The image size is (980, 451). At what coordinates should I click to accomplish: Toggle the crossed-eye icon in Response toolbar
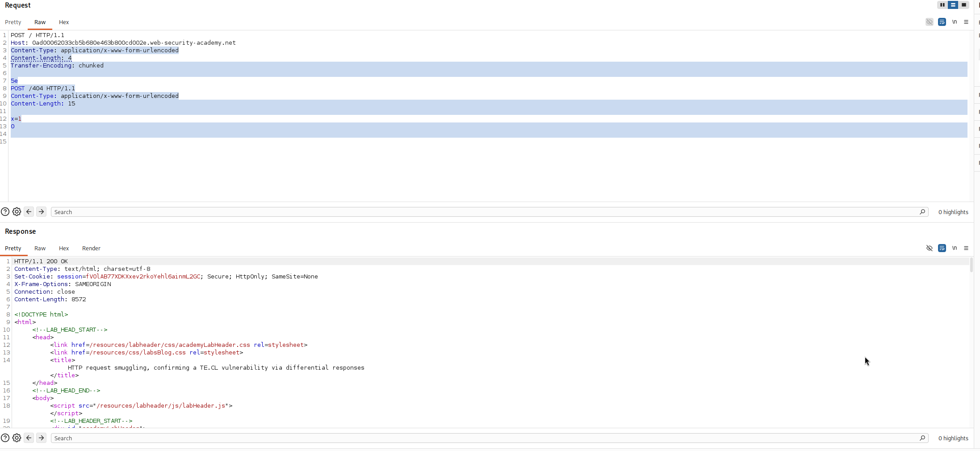click(930, 248)
